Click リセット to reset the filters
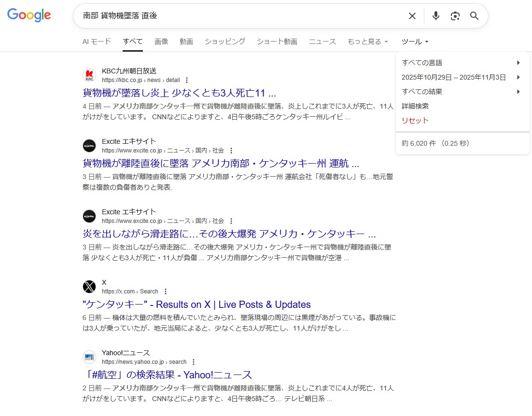The height and width of the screenshot is (416, 532). click(415, 121)
